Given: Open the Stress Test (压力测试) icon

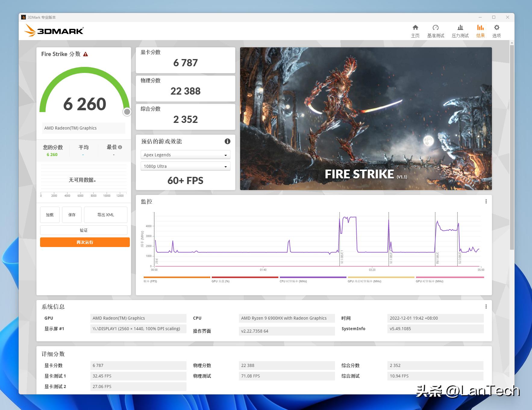Looking at the screenshot, I should click(x=460, y=28).
